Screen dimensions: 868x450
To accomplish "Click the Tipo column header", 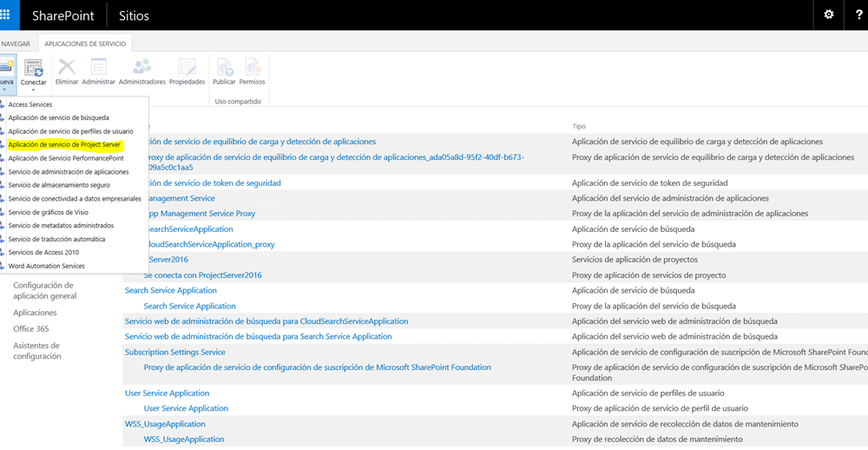I will 579,126.
